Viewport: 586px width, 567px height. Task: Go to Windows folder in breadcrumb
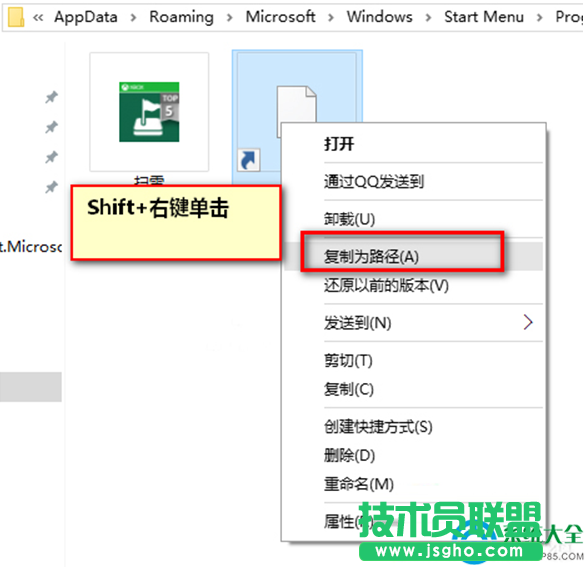click(380, 17)
